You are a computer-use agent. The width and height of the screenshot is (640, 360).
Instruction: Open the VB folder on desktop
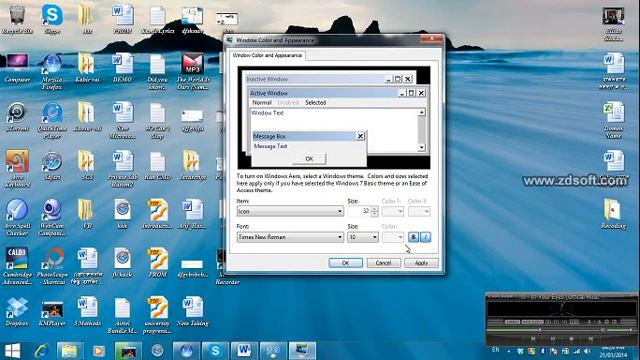point(86,213)
